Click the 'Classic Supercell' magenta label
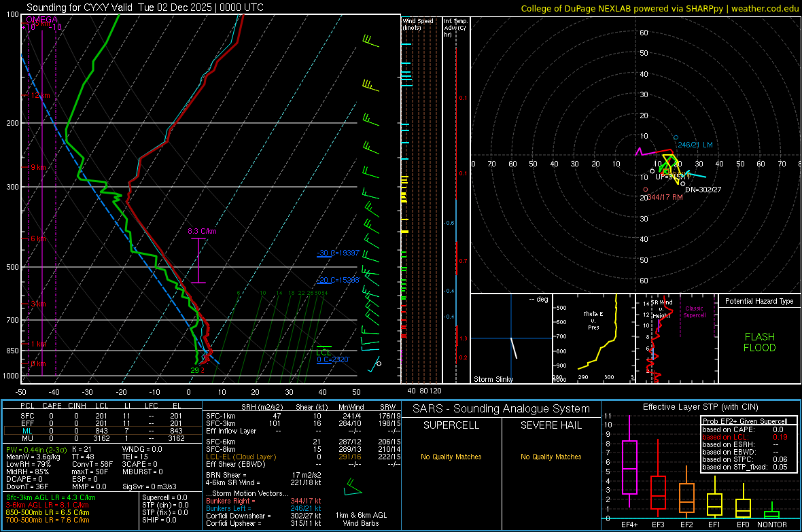This screenshot has height=532, width=802. 695,312
